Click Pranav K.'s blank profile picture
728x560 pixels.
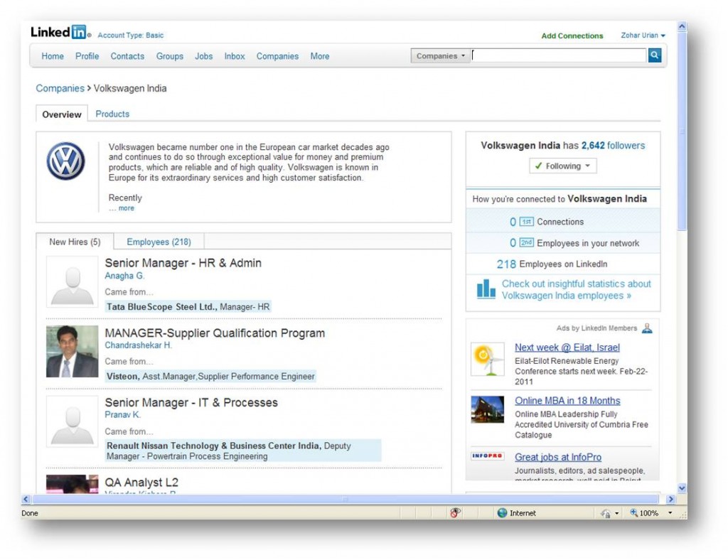(72, 421)
